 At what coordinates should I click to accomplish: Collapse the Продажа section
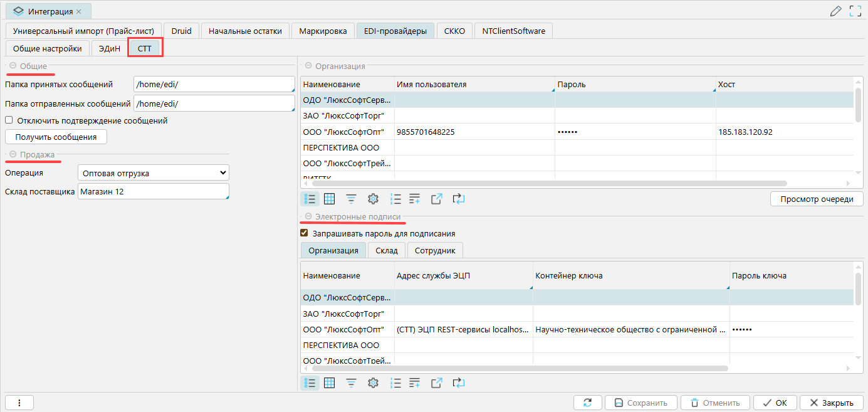13,154
